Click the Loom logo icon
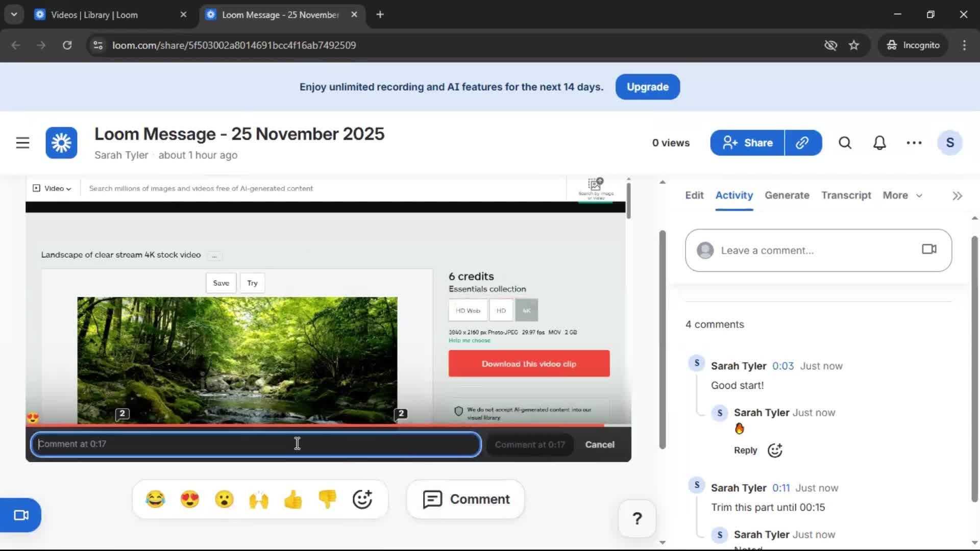Image resolution: width=980 pixels, height=551 pixels. [61, 143]
